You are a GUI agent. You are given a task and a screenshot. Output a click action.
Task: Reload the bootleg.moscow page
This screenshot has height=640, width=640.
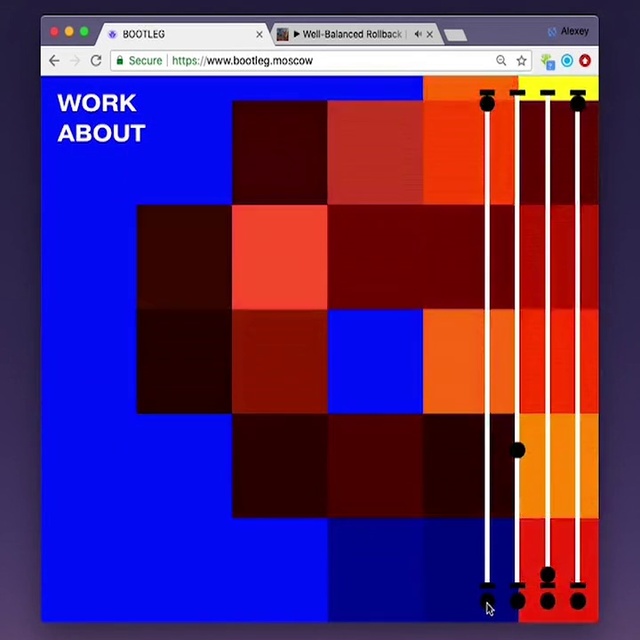(x=96, y=60)
